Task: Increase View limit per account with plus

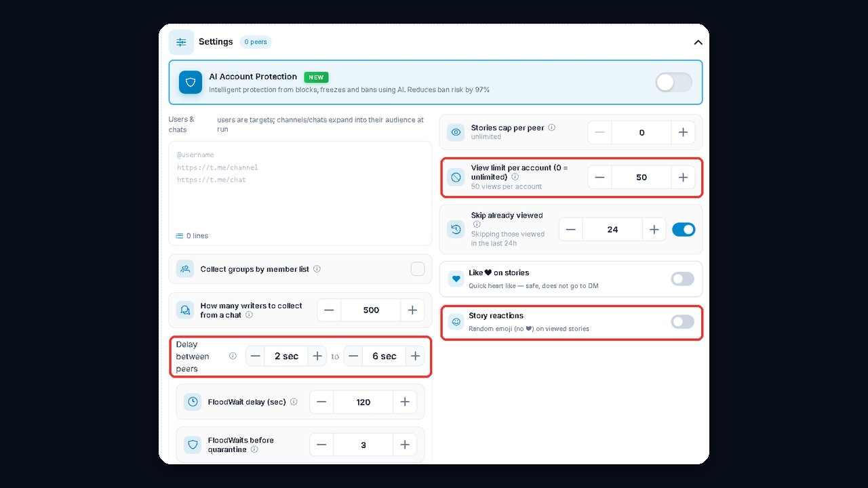Action: click(x=683, y=178)
